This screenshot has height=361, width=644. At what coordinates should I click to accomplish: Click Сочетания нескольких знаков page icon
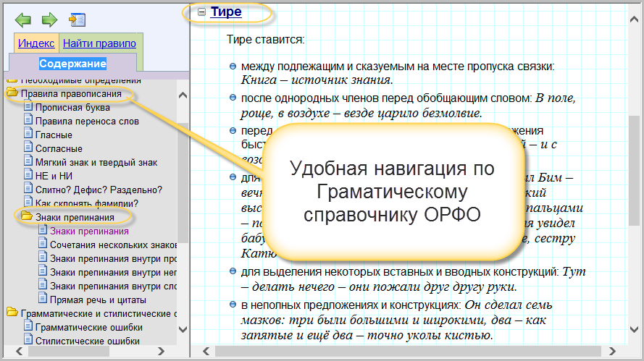coord(43,243)
